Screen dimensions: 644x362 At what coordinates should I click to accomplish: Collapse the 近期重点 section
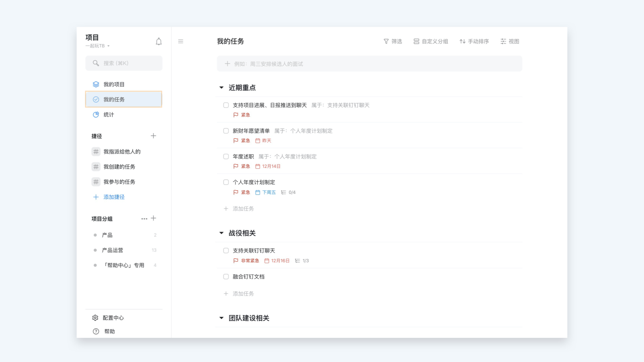[221, 87]
